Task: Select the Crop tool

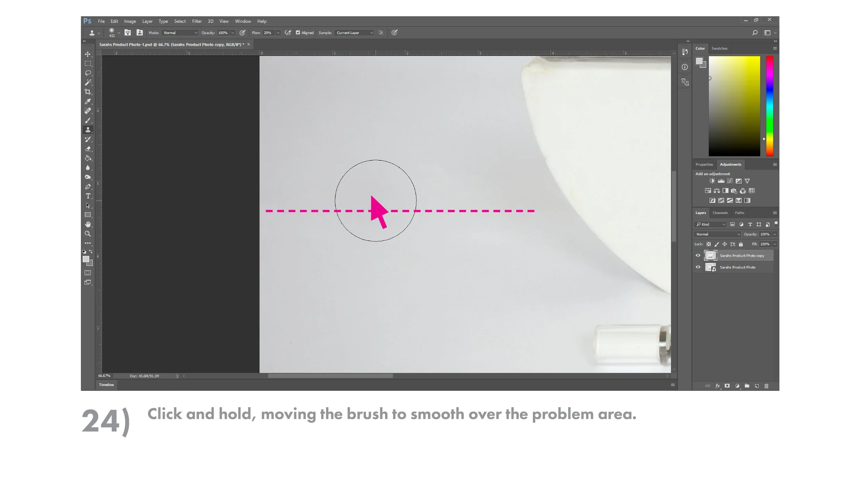Action: point(88,92)
